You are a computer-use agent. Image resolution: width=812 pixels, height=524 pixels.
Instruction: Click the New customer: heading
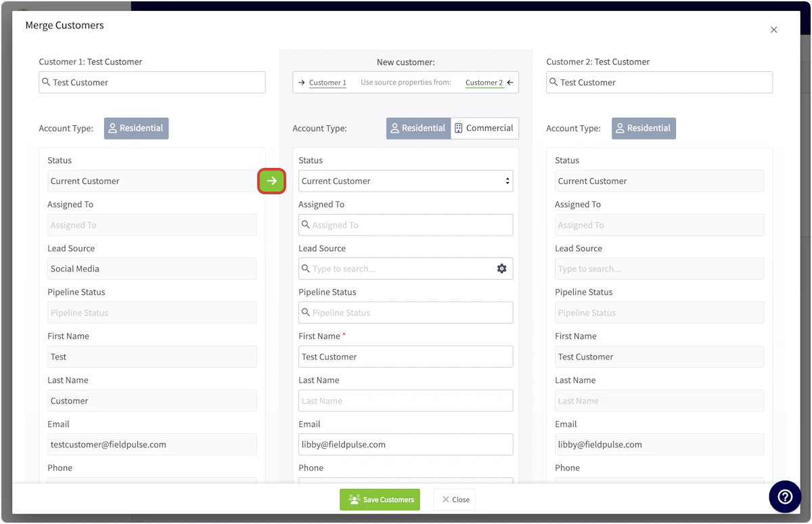pyautogui.click(x=406, y=62)
